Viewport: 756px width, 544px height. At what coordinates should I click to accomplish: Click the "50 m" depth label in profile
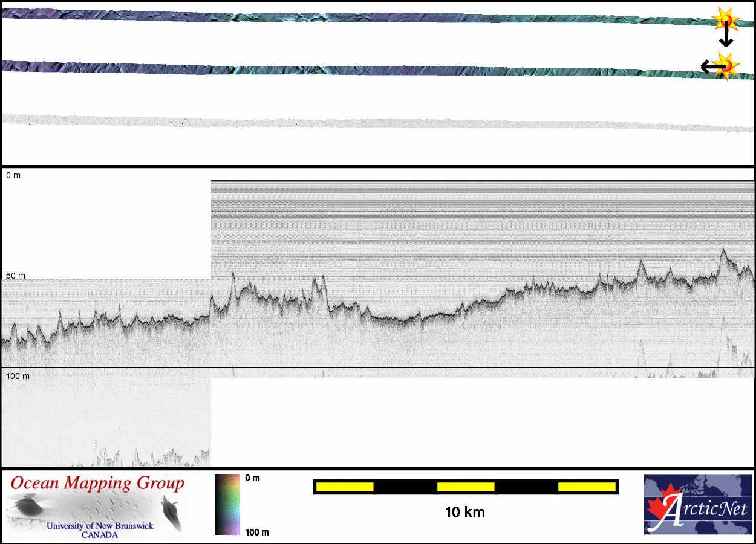pos(16,276)
